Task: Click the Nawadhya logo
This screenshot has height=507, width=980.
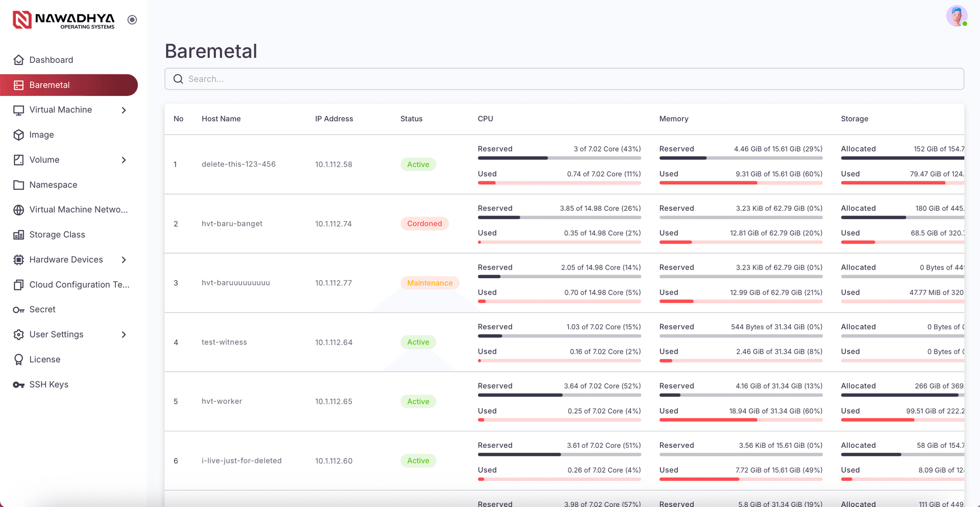Action: pyautogui.click(x=64, y=20)
